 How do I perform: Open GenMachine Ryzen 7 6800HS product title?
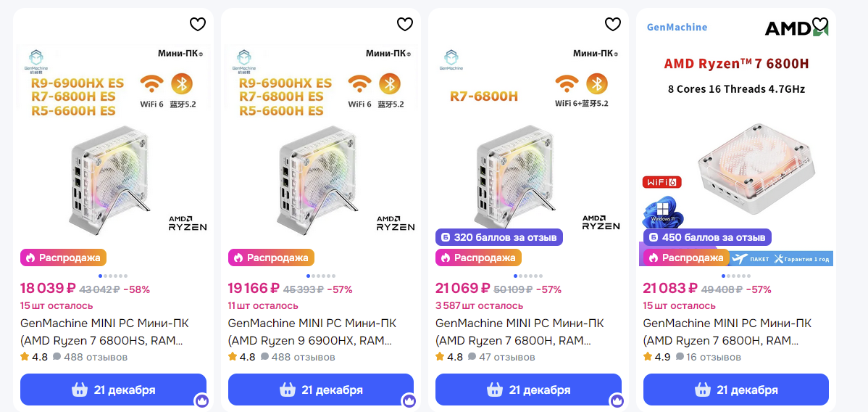click(x=104, y=331)
